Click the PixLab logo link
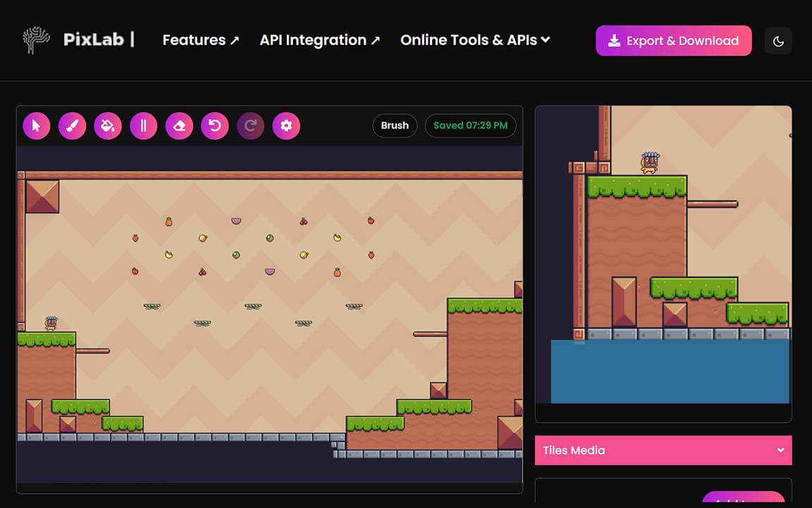The image size is (812, 508). tap(78, 40)
